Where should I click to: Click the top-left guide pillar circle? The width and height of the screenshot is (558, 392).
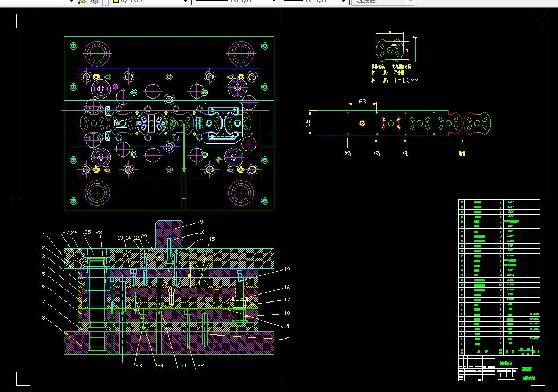[x=97, y=53]
